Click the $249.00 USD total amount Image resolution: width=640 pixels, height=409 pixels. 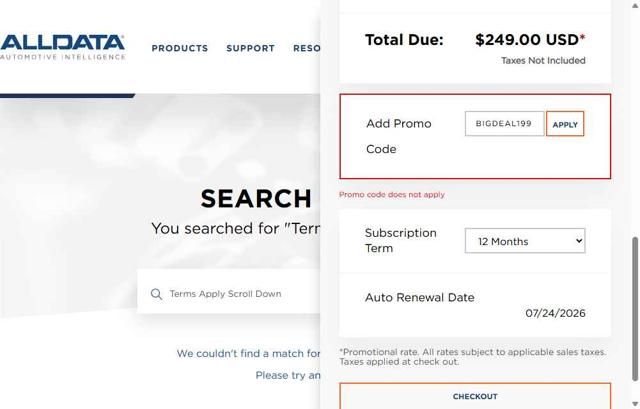[x=527, y=40]
